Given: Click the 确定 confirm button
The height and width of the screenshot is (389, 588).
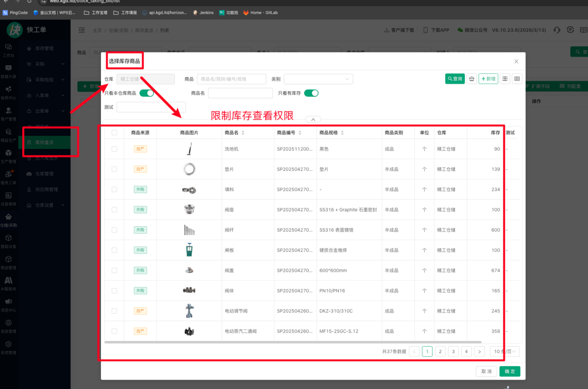Looking at the screenshot, I should pos(510,371).
